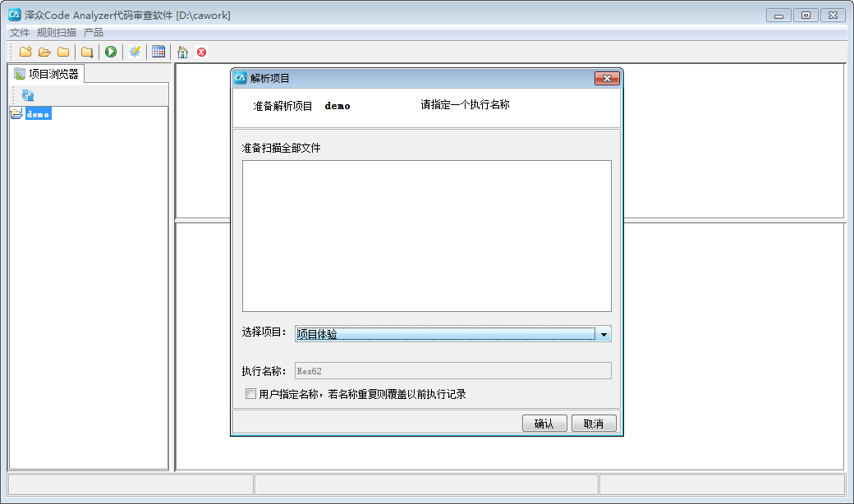Image resolution: width=854 pixels, height=504 pixels.
Task: Click the 确认 button
Action: (544, 424)
